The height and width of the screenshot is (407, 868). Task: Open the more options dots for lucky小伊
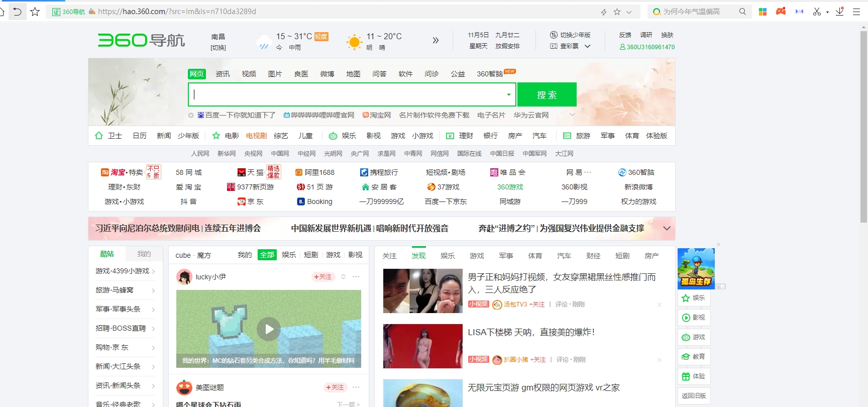356,277
